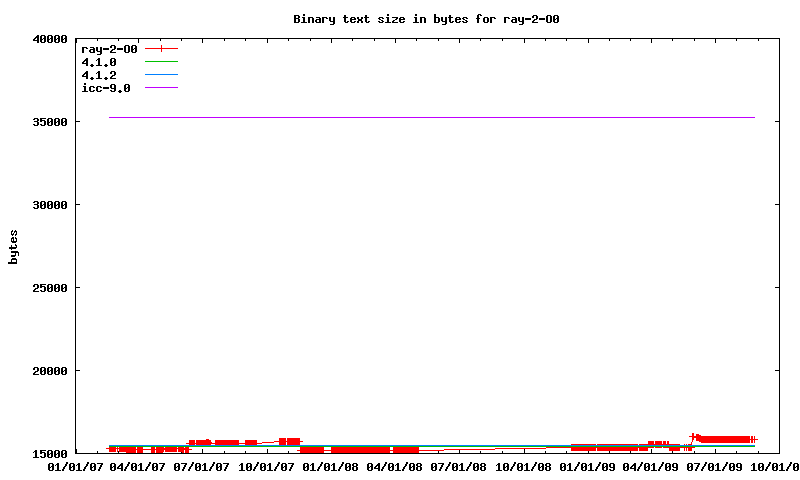Screen dimensions: 800x480
Task: Select the 07/01/09 x-axis date label
Action: pyautogui.click(x=712, y=466)
